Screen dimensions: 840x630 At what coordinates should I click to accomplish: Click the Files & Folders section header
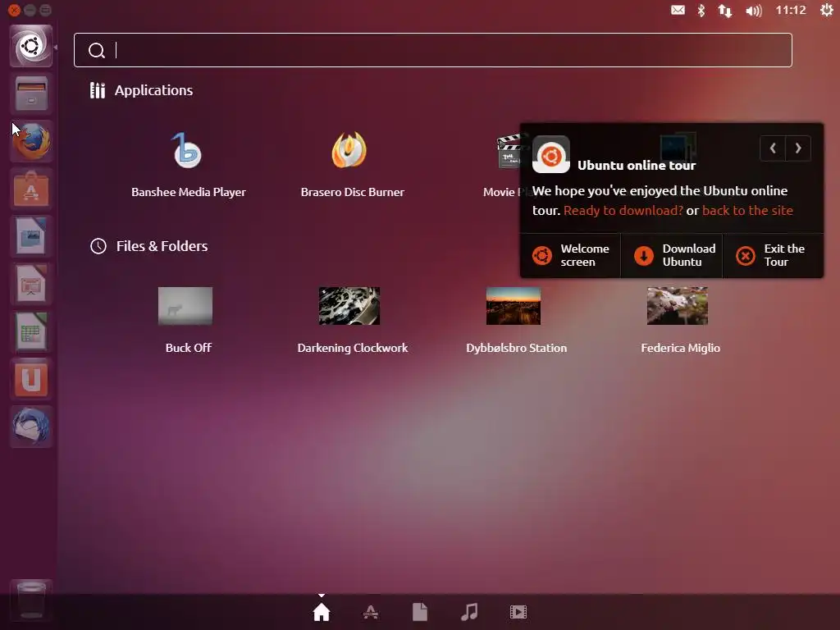[x=149, y=246]
